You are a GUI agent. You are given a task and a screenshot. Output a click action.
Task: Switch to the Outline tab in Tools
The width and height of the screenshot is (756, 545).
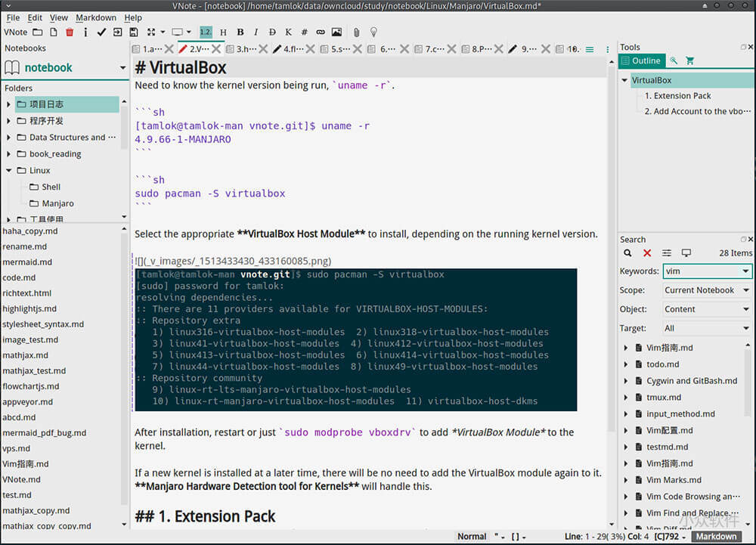(x=642, y=60)
